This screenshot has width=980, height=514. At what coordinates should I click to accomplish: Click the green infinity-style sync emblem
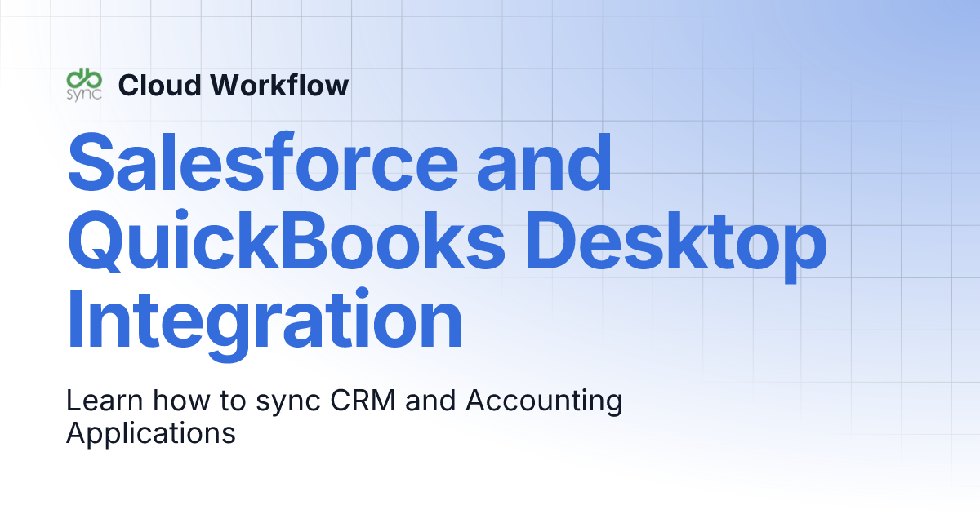pos(85,78)
